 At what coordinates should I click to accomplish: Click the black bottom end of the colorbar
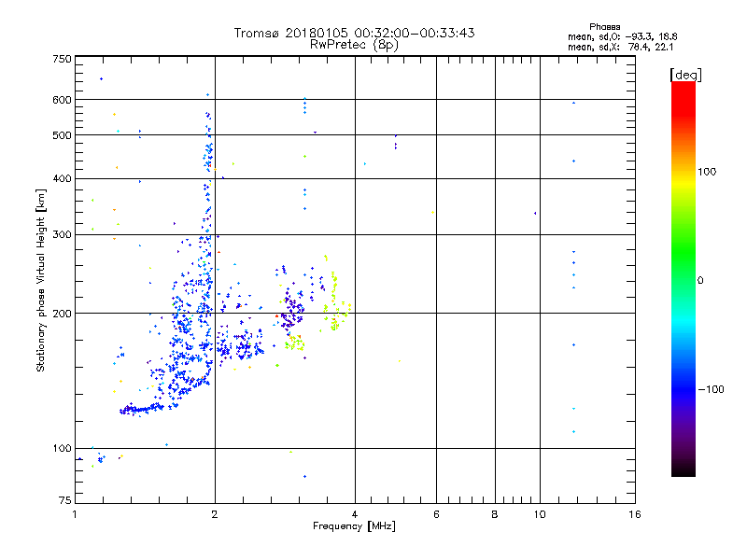pos(684,469)
